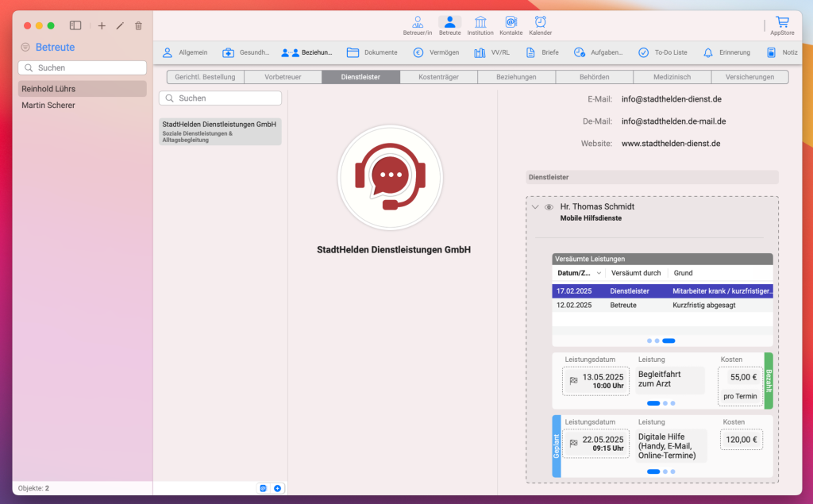813x504 pixels.
Task: Click the Mobile Hilfsdienste subtitle
Action: (591, 218)
